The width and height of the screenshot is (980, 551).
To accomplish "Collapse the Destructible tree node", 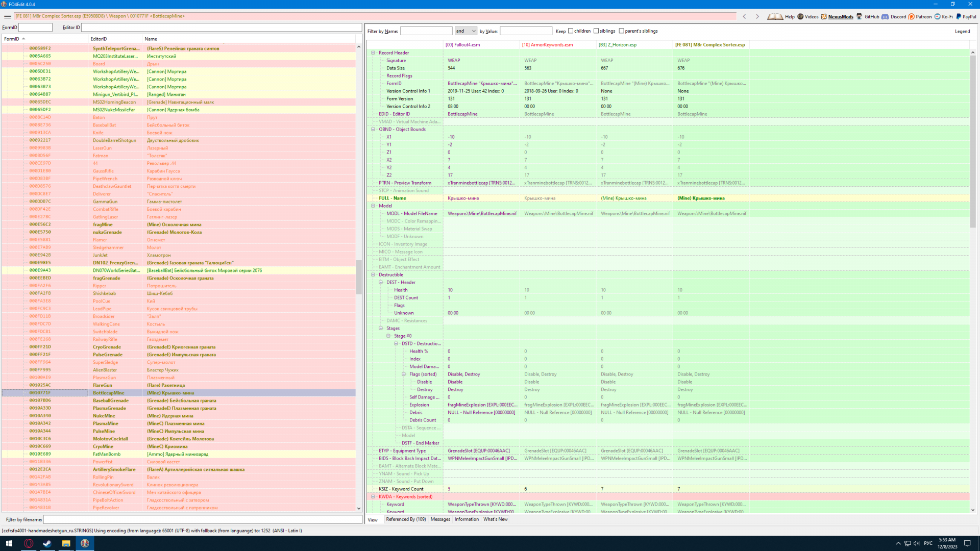I will click(373, 274).
